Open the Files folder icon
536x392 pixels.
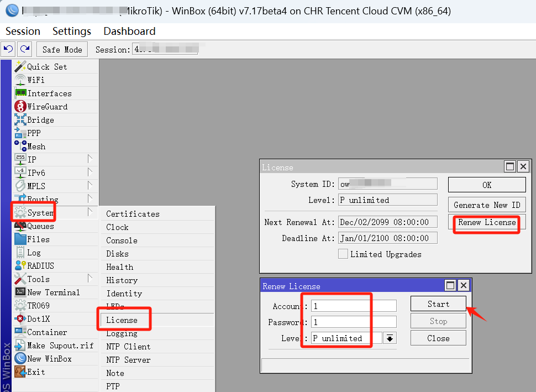(x=20, y=239)
